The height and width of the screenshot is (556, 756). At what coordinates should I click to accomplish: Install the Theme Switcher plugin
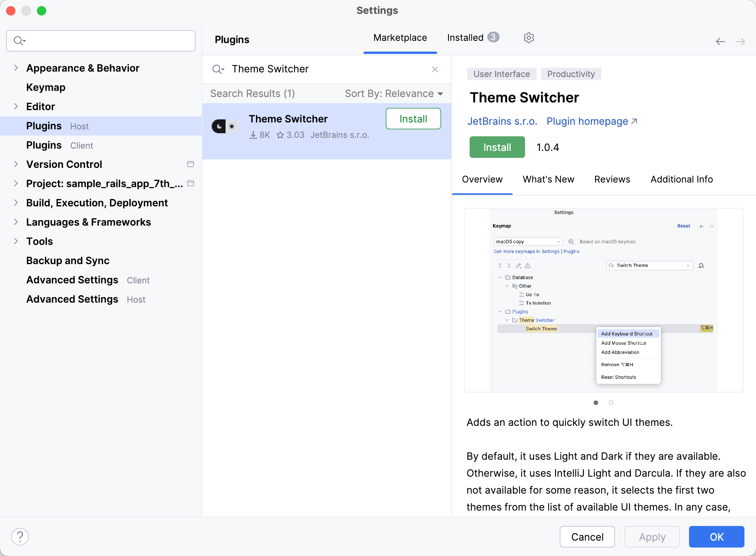[x=497, y=147]
